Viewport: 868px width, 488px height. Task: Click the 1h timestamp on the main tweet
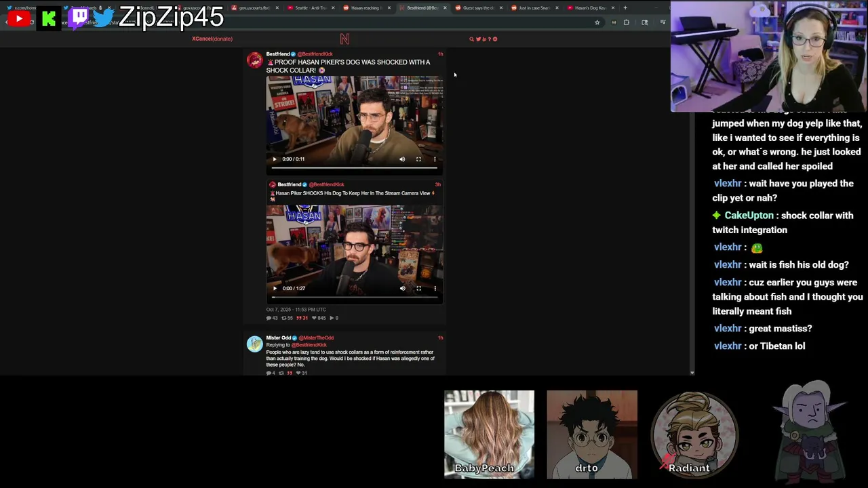click(440, 54)
